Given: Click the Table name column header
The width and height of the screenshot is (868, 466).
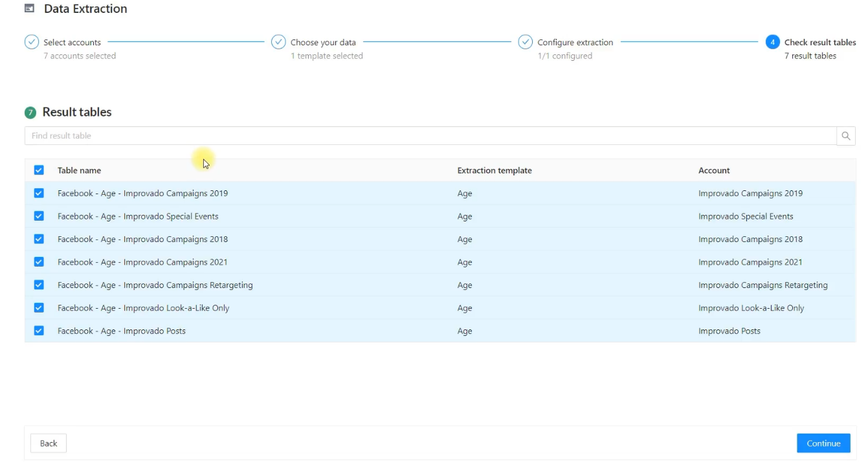Looking at the screenshot, I should pos(79,170).
